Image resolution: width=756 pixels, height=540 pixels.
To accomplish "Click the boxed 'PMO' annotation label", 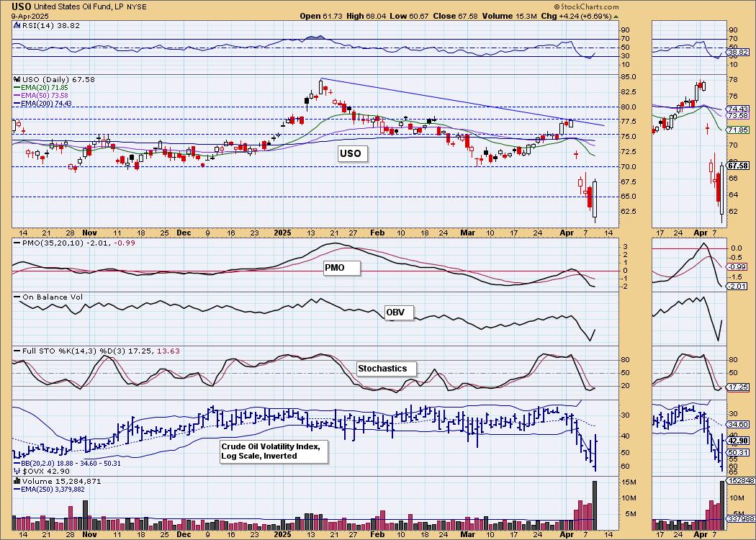I will [x=341, y=268].
